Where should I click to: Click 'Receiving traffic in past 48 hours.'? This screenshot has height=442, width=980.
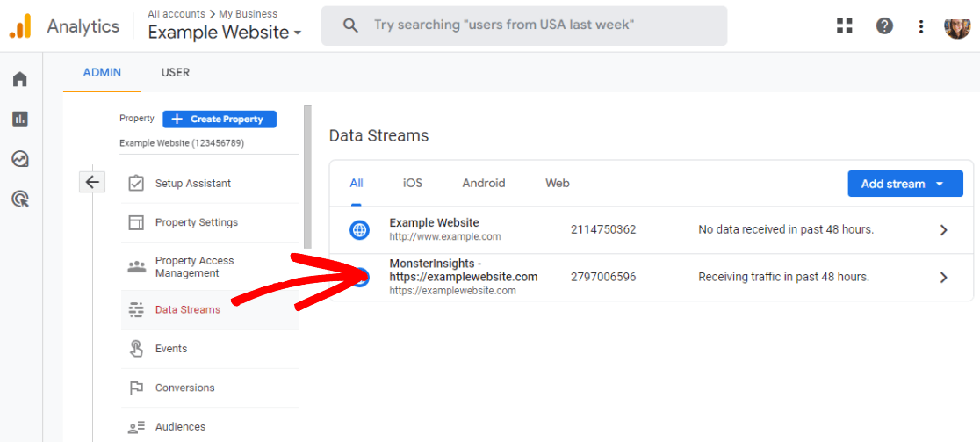[784, 277]
